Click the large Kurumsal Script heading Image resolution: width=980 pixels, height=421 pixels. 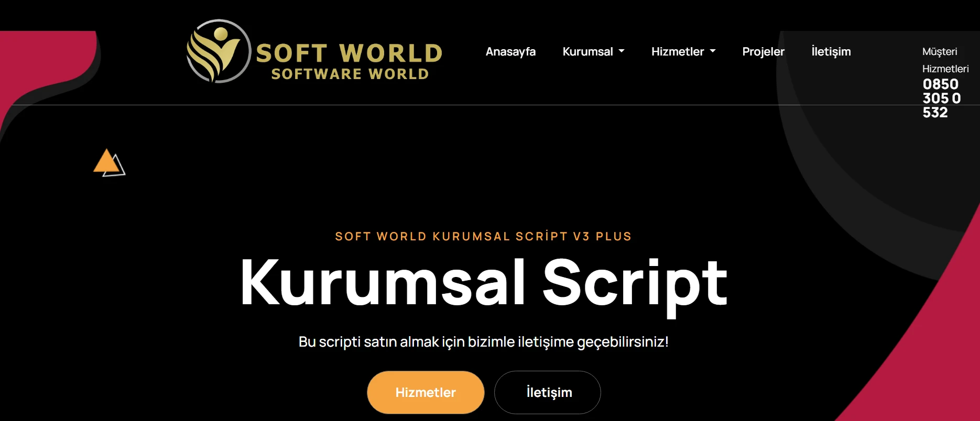(x=483, y=283)
